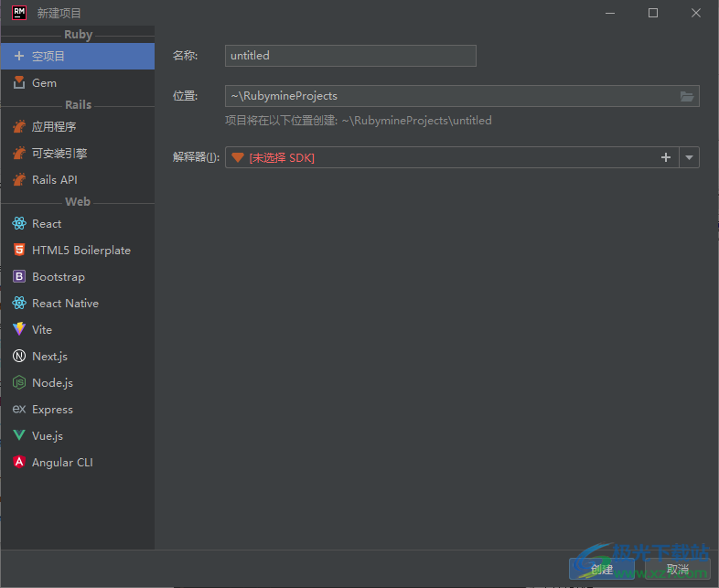The image size is (719, 588).
Task: Choose 可安装引擎 under Rails
Action: (59, 154)
